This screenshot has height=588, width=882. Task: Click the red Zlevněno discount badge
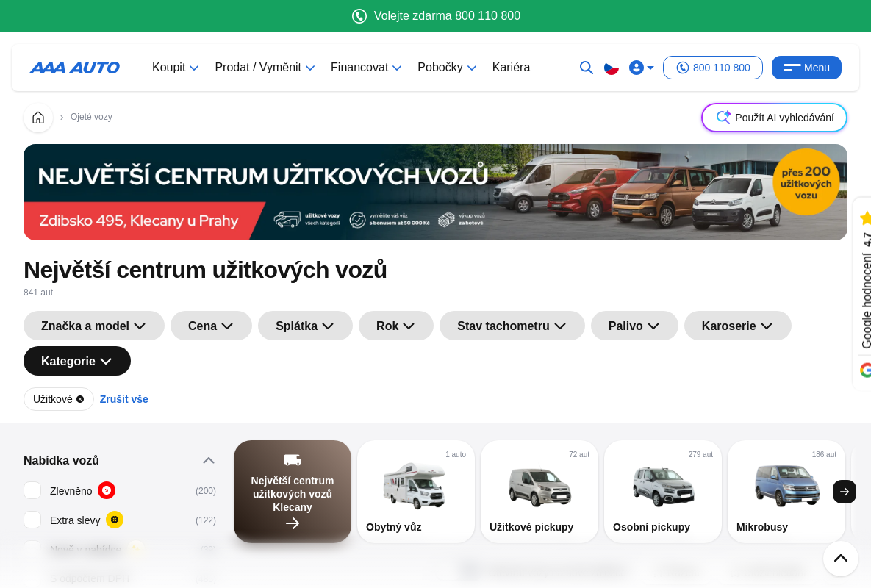[x=107, y=490]
